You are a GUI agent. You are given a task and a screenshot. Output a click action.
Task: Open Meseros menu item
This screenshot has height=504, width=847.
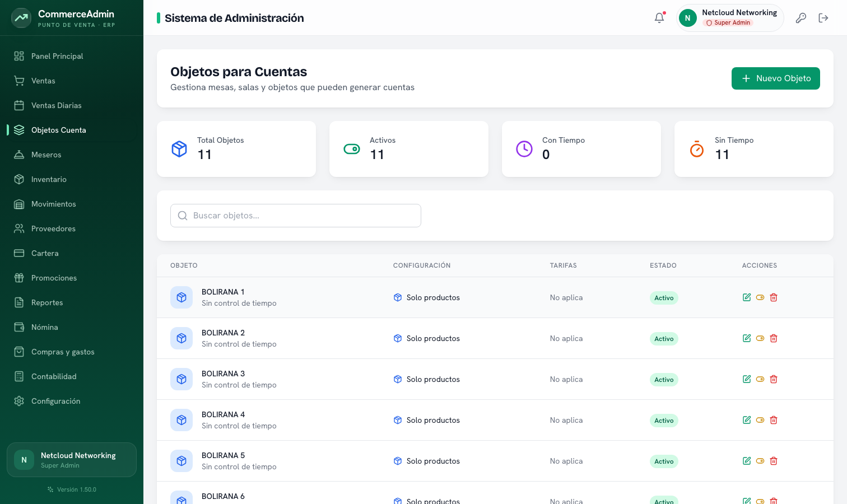tap(72, 155)
